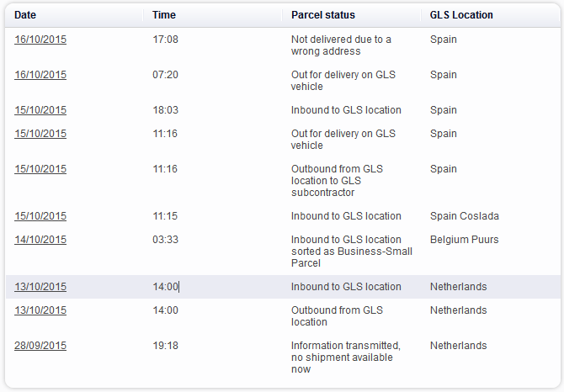
Task: Click the Spain Coslada location cell
Action: [465, 216]
